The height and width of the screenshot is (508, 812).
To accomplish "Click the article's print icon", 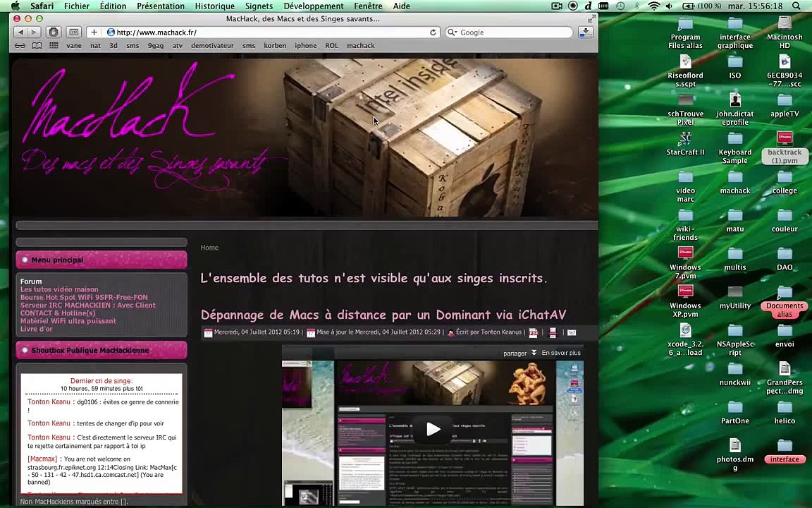I will [x=553, y=333].
